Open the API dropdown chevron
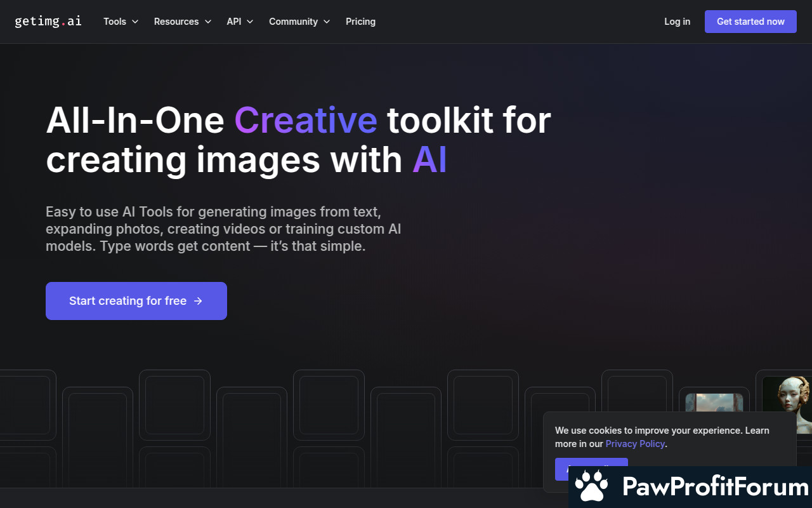The height and width of the screenshot is (508, 812). click(250, 22)
